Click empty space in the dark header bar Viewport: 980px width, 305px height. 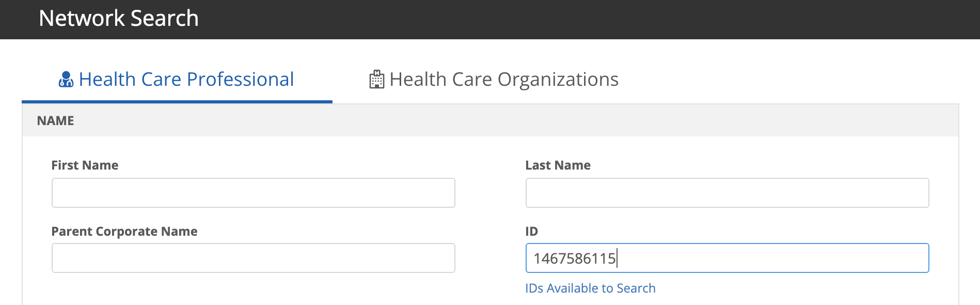568,20
